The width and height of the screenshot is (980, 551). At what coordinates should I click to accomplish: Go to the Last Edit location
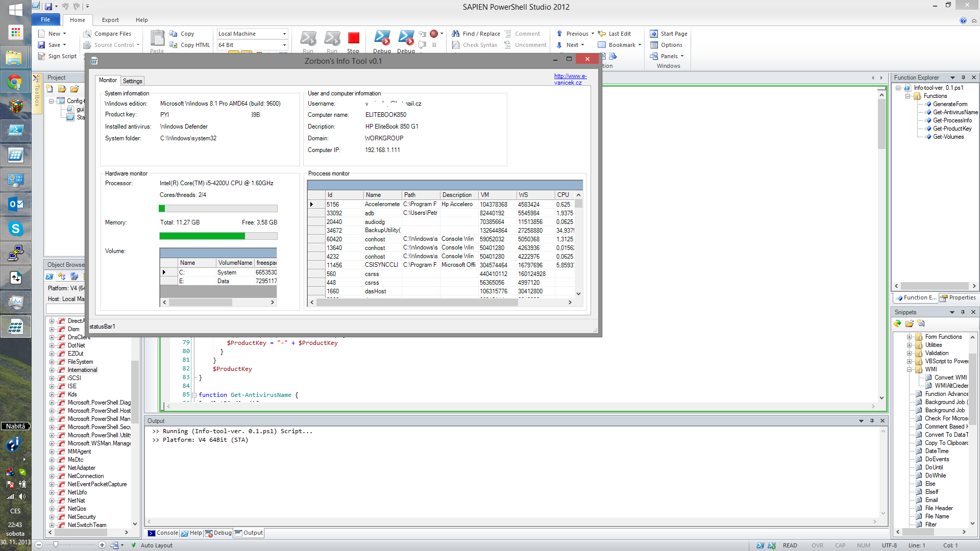pyautogui.click(x=615, y=34)
